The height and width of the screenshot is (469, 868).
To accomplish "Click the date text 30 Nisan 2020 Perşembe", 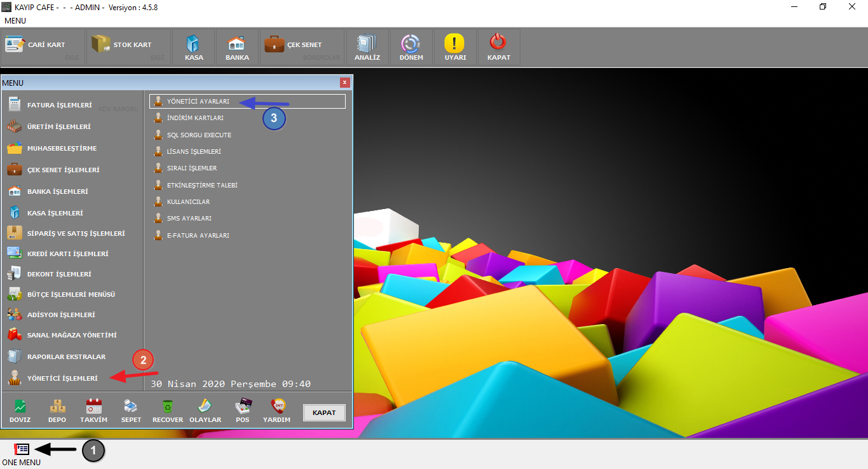I will pyautogui.click(x=212, y=384).
